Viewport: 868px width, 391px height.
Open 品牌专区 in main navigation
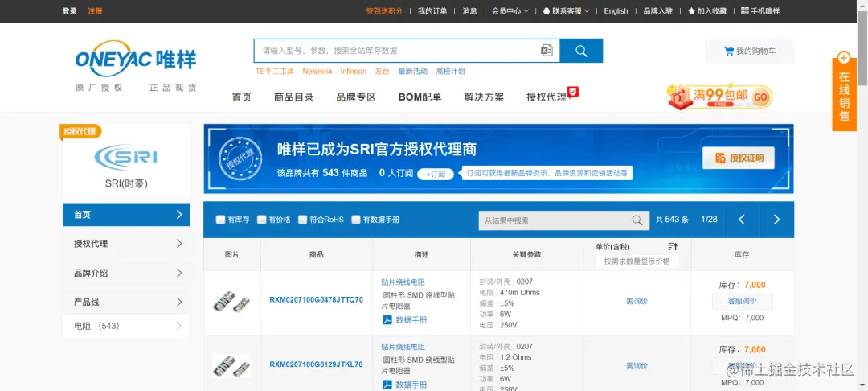[x=356, y=97]
